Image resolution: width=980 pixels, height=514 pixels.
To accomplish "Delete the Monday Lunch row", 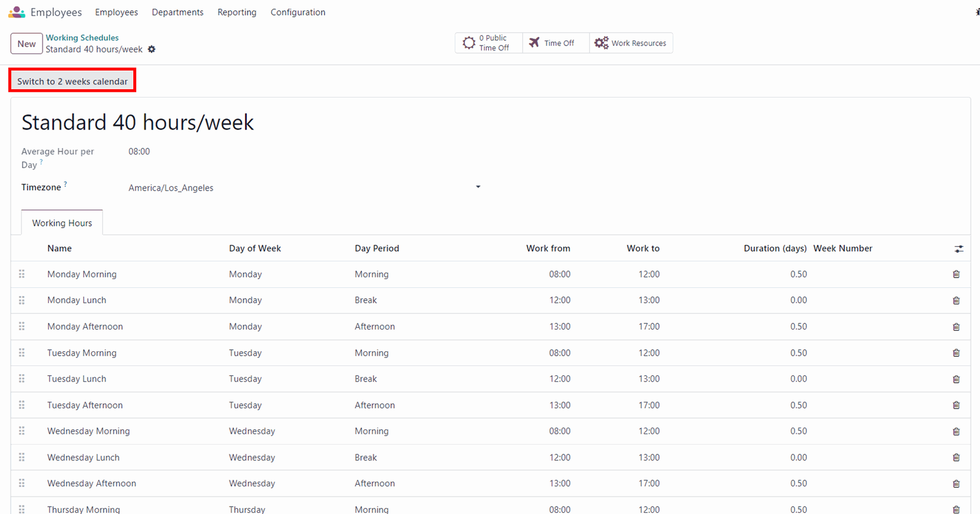I will 956,301.
